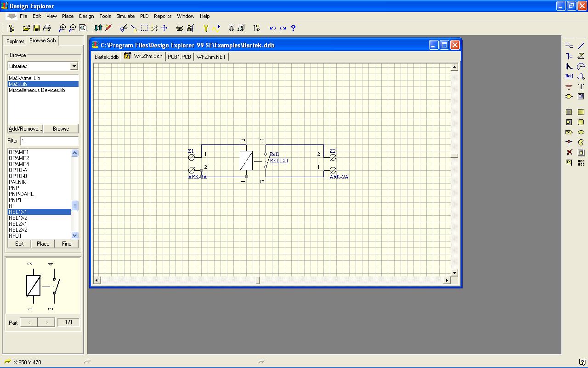Select the Power Port ground symbol tool
The image size is (588, 368).
[x=569, y=86]
